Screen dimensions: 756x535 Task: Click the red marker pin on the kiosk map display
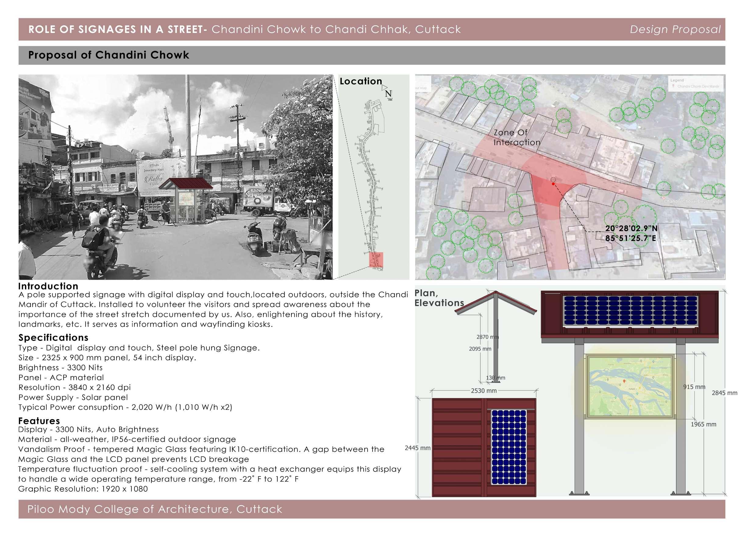pos(624,382)
